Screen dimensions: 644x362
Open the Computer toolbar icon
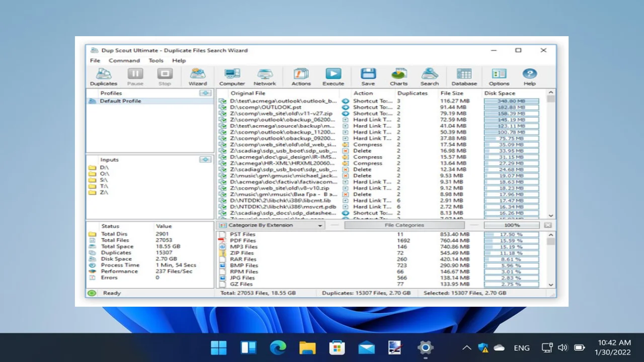click(232, 77)
